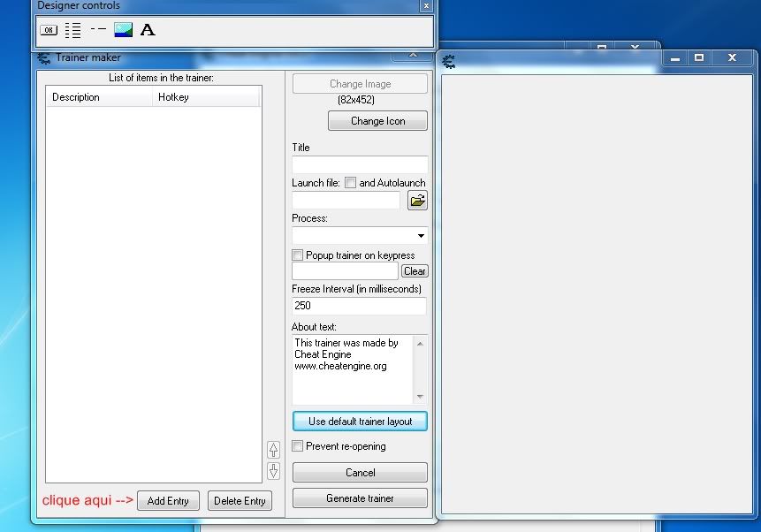Image resolution: width=761 pixels, height=532 pixels.
Task: Check the 'Prevent re-opening' option
Action: coord(298,446)
